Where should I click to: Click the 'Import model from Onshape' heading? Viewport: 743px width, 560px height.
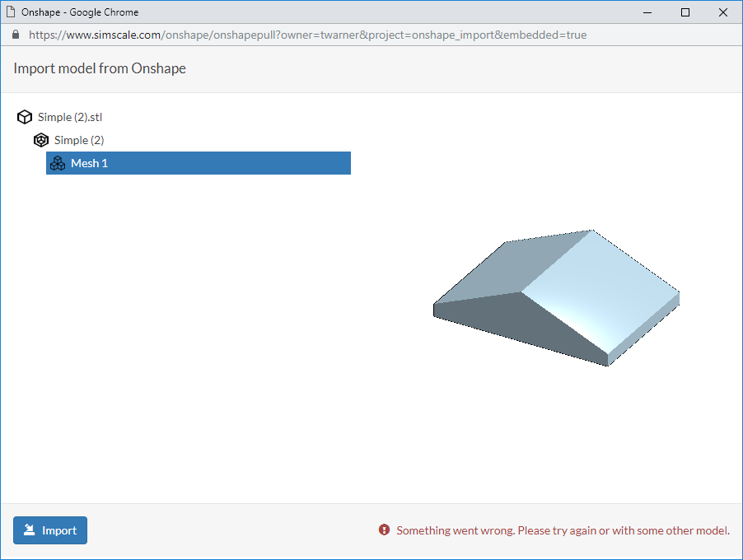pos(100,68)
